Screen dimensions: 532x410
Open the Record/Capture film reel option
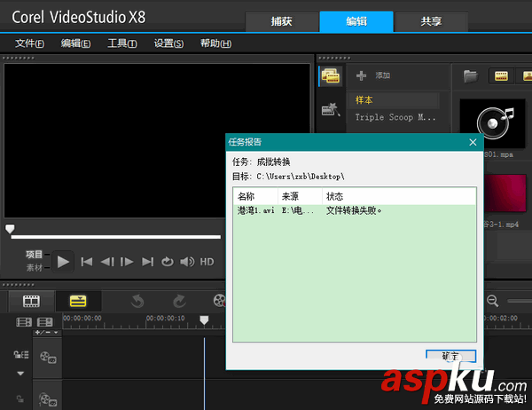(x=219, y=301)
